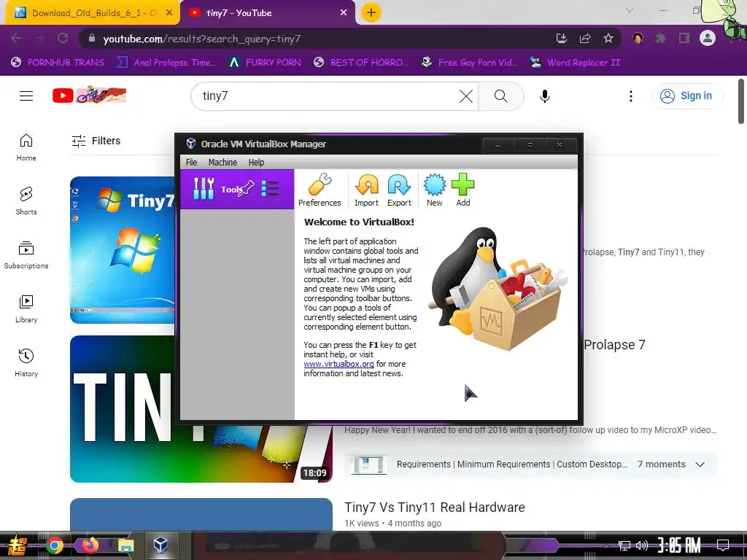The height and width of the screenshot is (560, 747).
Task: Click the YouTube search magnifier button
Action: point(501,96)
